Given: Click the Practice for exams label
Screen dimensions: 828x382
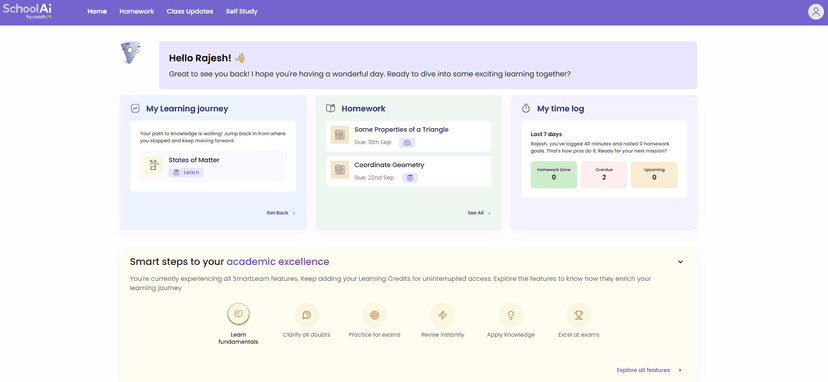Looking at the screenshot, I should point(374,335).
